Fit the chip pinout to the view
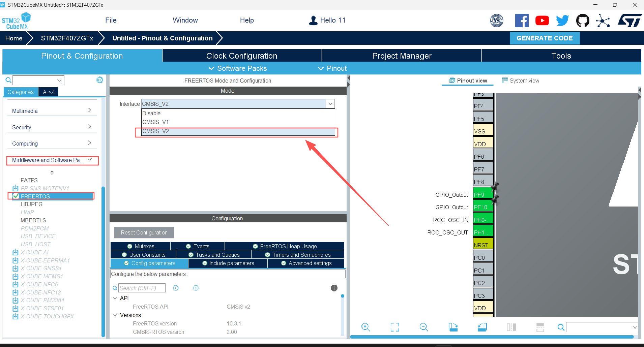Viewport: 644px width, 347px height. [395, 327]
